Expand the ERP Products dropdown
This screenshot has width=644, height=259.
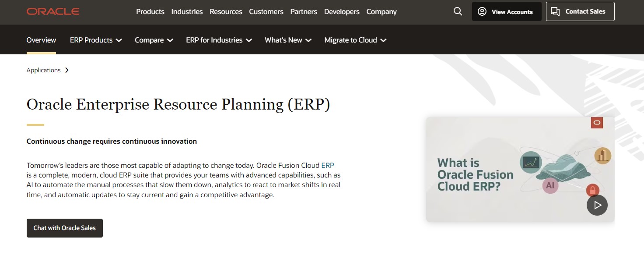[x=96, y=40]
